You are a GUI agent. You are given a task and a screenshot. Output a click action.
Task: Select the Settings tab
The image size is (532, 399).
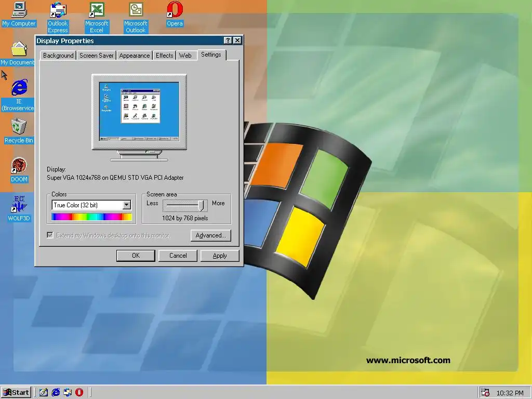[x=211, y=55]
